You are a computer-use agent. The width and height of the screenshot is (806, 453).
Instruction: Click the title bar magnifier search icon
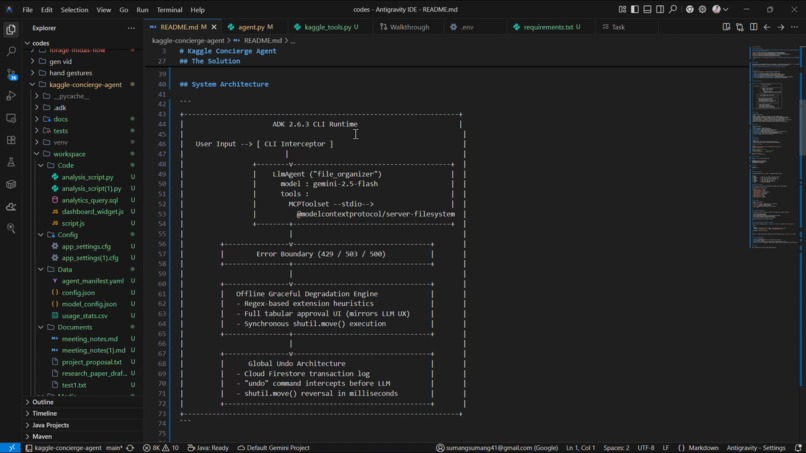pyautogui.click(x=672, y=9)
